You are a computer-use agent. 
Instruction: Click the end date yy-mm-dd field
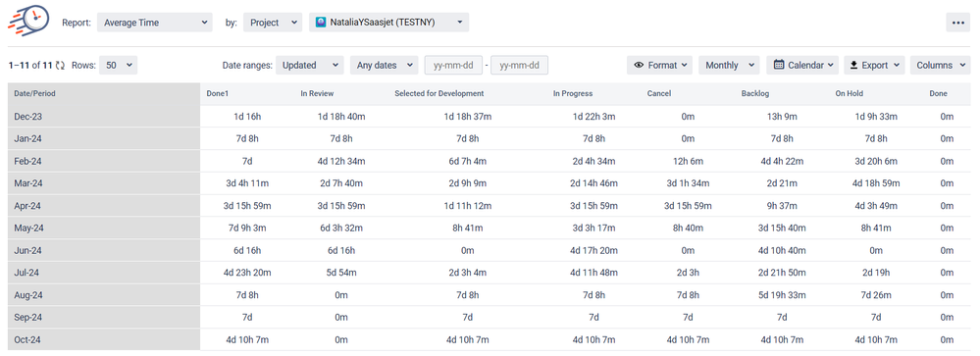pos(519,65)
